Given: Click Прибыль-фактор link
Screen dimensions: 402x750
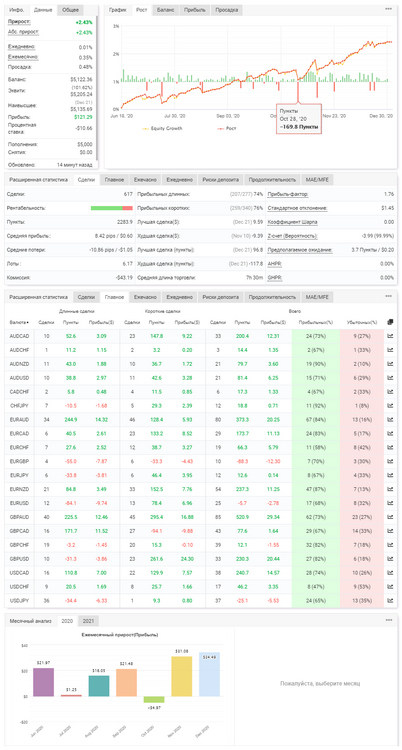Looking at the screenshot, I should pos(288,194).
